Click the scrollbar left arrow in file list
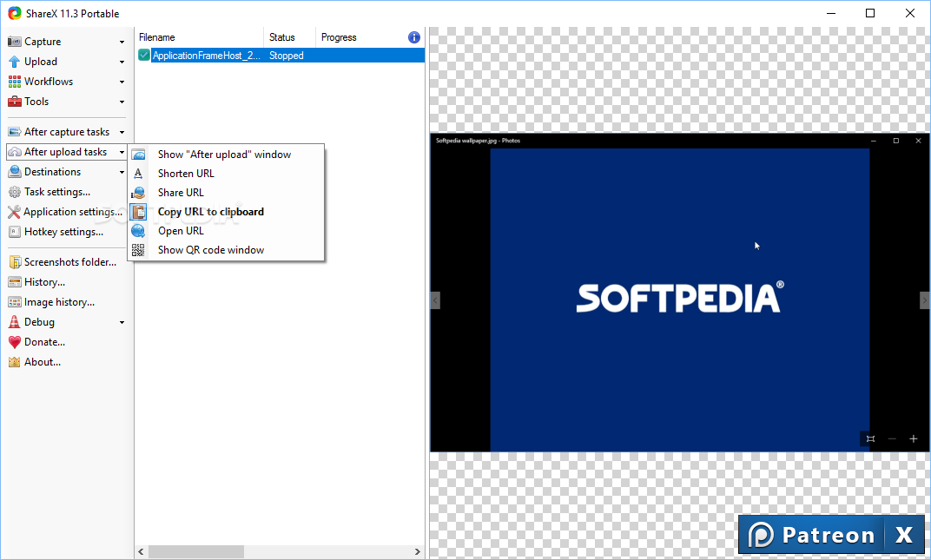The image size is (931, 560). click(x=142, y=551)
